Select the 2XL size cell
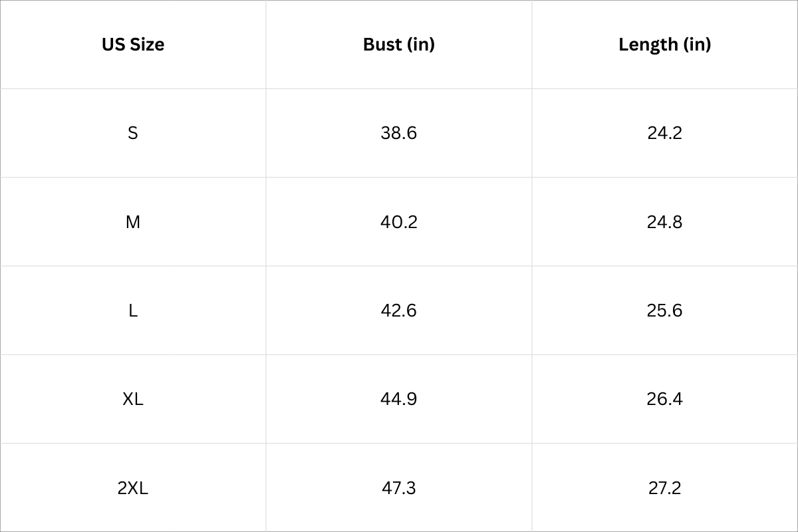 [133, 488]
